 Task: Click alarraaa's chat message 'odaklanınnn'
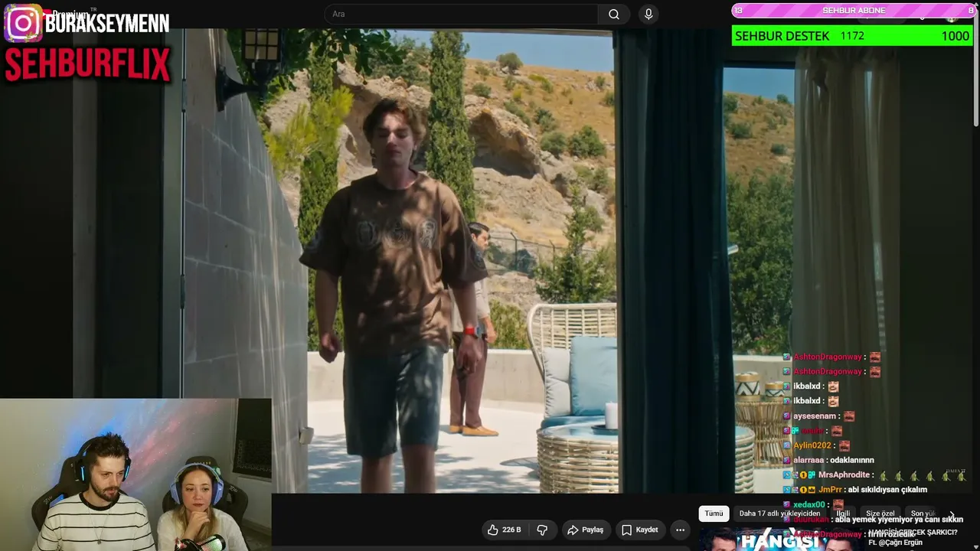click(853, 460)
